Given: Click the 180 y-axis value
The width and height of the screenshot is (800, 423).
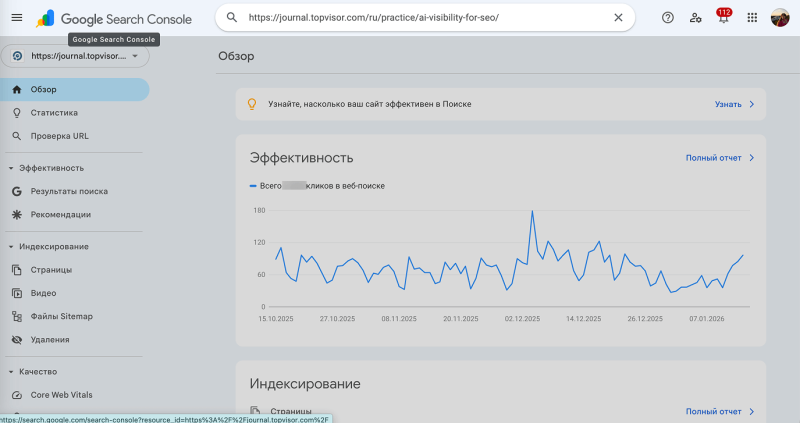Looking at the screenshot, I should (x=259, y=210).
